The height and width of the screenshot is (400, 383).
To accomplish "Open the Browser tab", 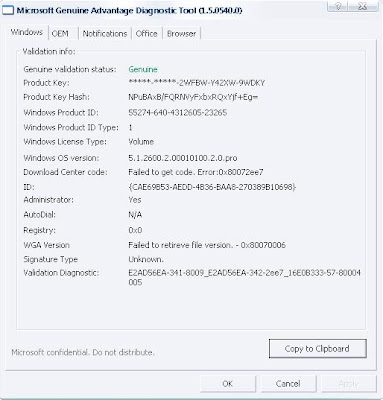I will pos(181,34).
